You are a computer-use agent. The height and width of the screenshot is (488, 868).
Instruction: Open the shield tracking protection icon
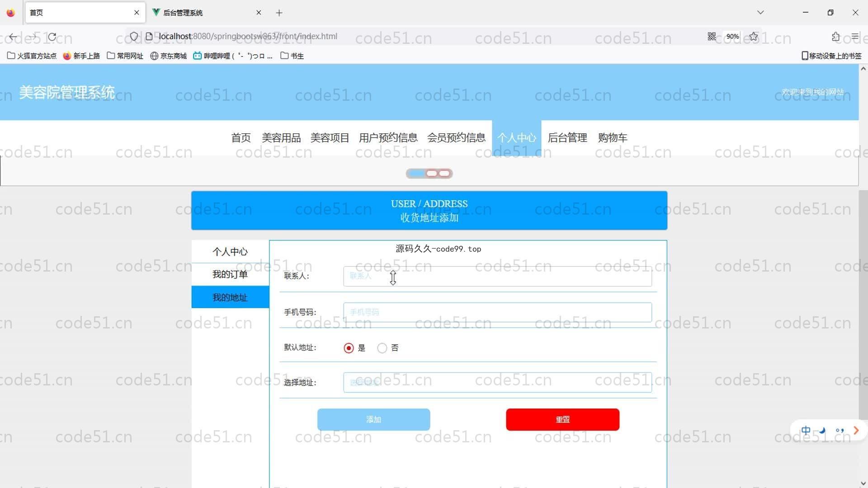(x=134, y=36)
